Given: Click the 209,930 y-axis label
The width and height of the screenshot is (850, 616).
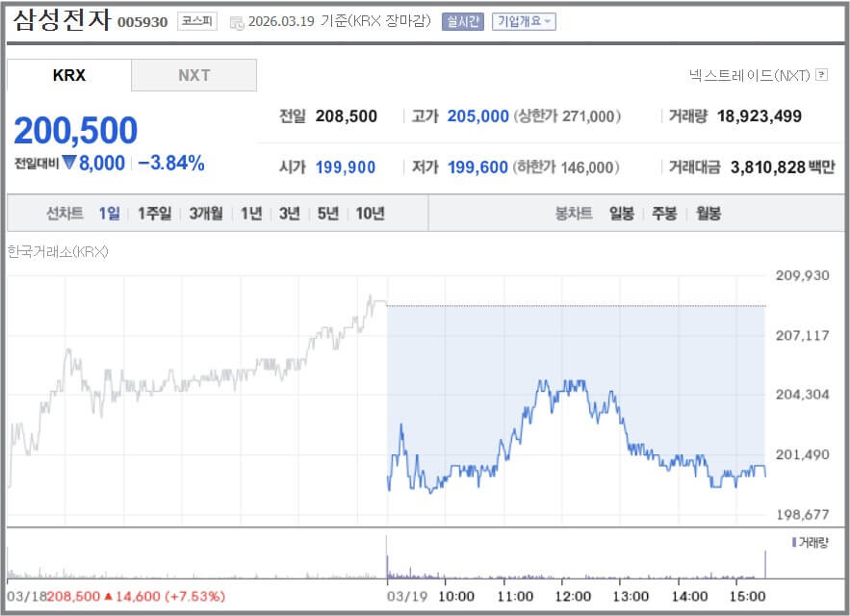Looking at the screenshot, I should 802,275.
